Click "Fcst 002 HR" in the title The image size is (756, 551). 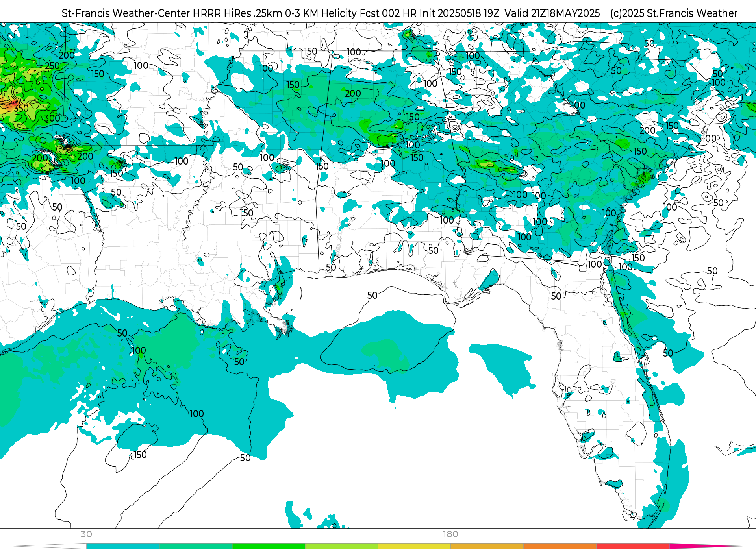(x=388, y=13)
